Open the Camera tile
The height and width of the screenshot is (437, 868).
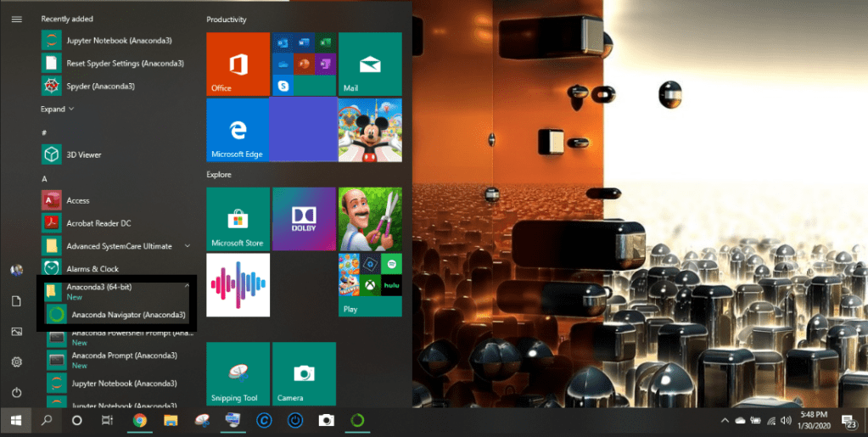(x=303, y=373)
